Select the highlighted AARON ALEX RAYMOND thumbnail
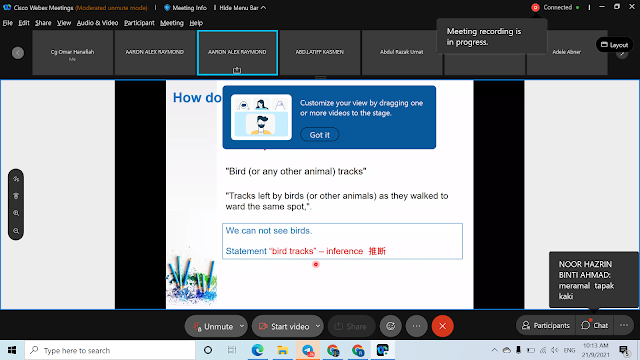This screenshot has width=640, height=360. click(x=237, y=53)
